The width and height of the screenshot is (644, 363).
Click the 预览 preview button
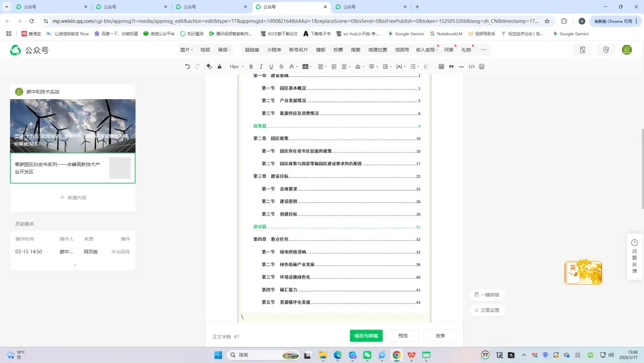(403, 336)
